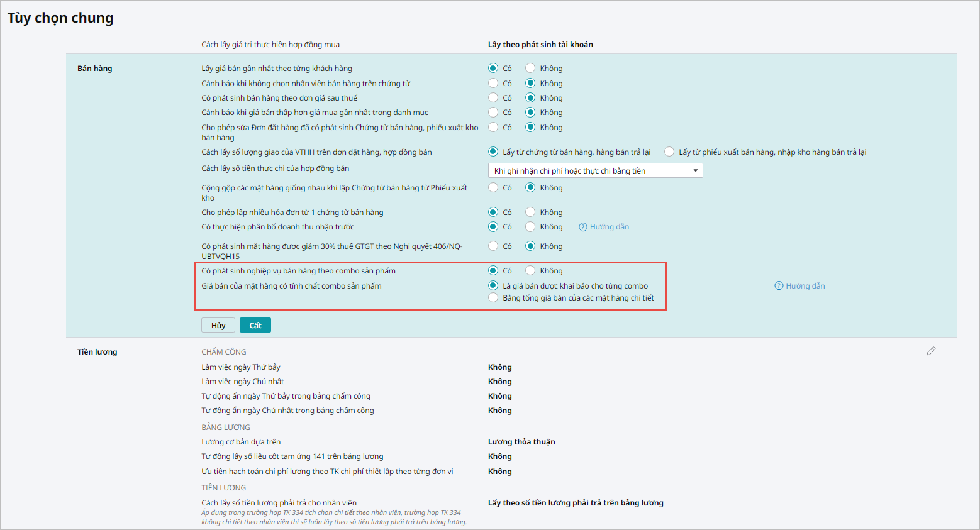The height and width of the screenshot is (530, 980).
Task: Open Hướng dẫn link for phân bổ doanh thu
Action: (610, 227)
